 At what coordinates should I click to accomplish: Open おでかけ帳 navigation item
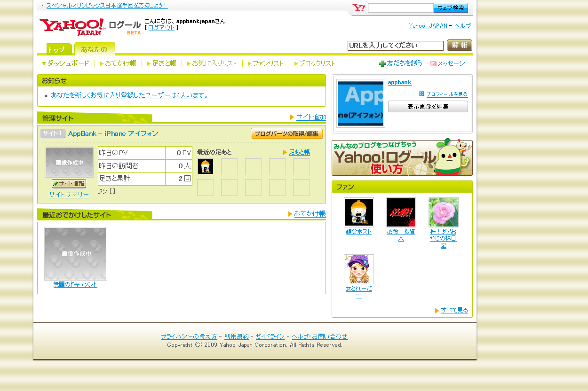click(121, 63)
